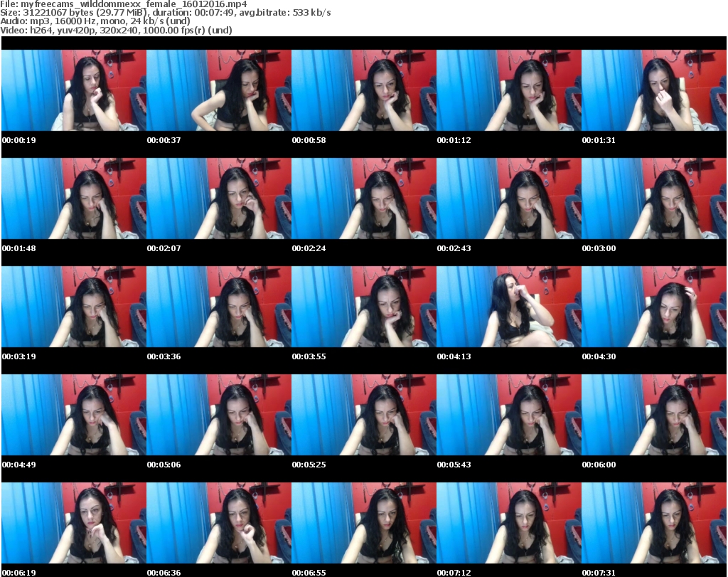Select the thumbnail at 00:02:43
728x577 pixels.
pyautogui.click(x=509, y=198)
